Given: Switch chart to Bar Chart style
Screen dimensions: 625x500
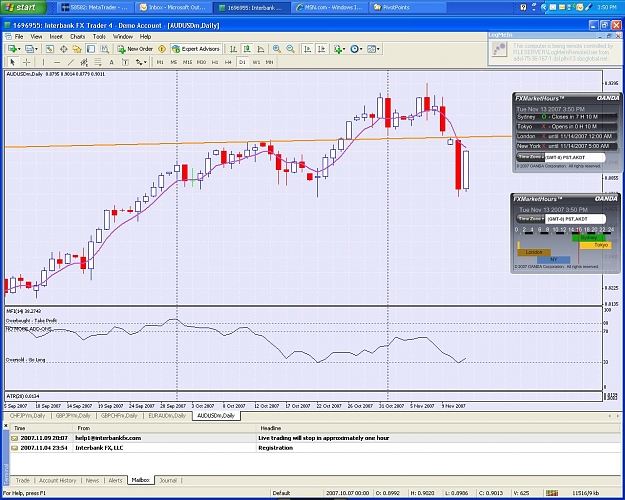Looking at the screenshot, I should tap(233, 49).
